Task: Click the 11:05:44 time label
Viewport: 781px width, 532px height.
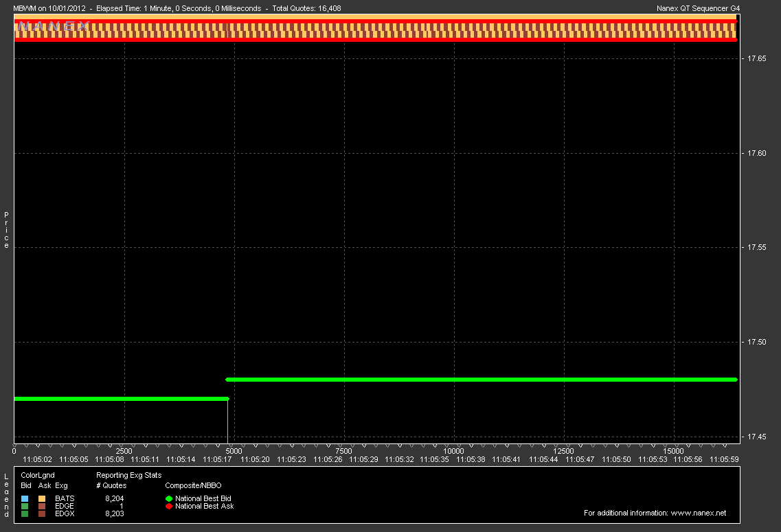Action: coord(543,459)
